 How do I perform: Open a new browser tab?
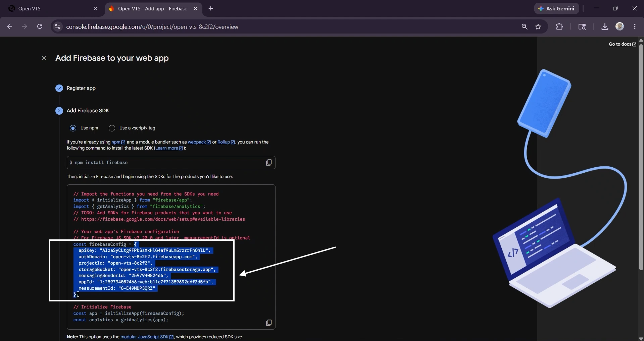211,9
